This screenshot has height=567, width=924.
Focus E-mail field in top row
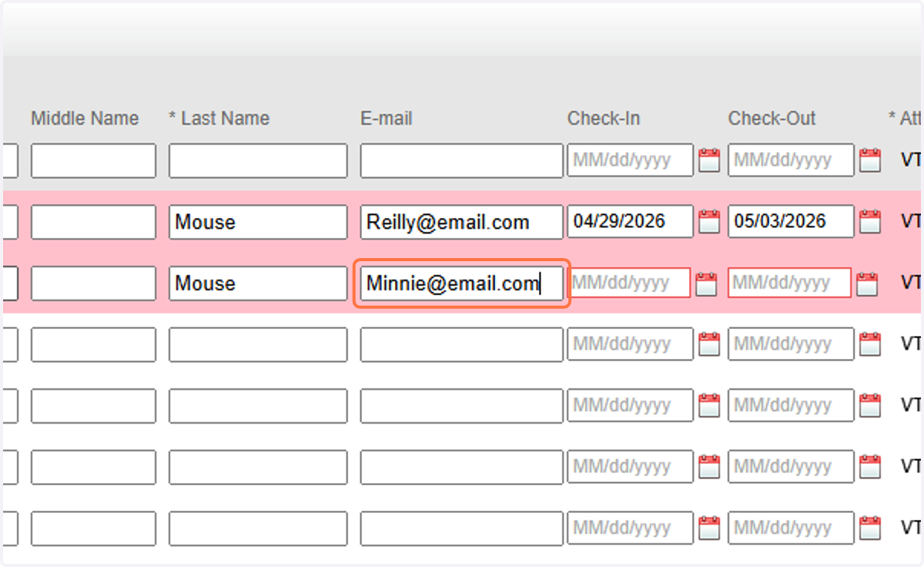(x=461, y=160)
